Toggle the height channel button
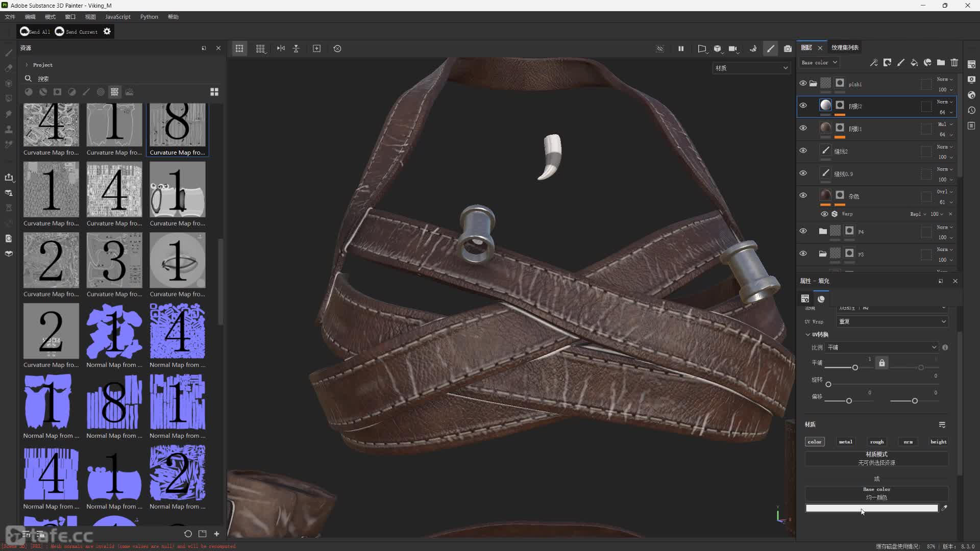The width and height of the screenshot is (980, 551). click(938, 442)
